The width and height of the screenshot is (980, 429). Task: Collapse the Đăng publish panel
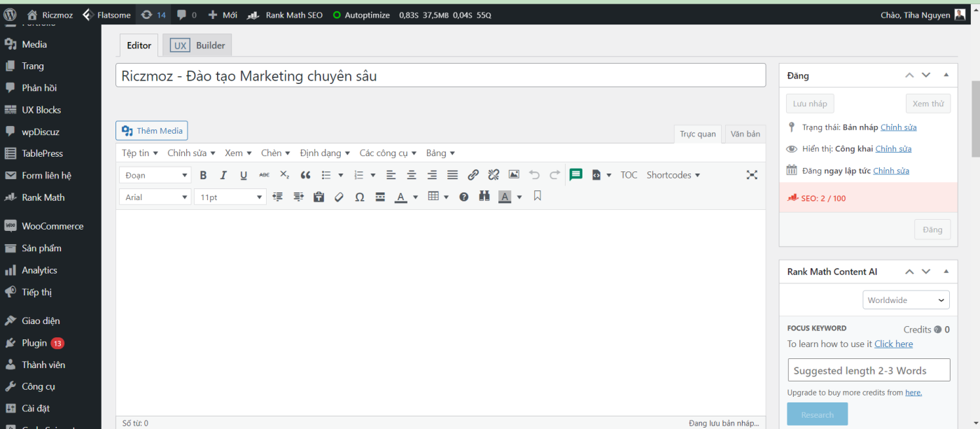pyautogui.click(x=946, y=75)
